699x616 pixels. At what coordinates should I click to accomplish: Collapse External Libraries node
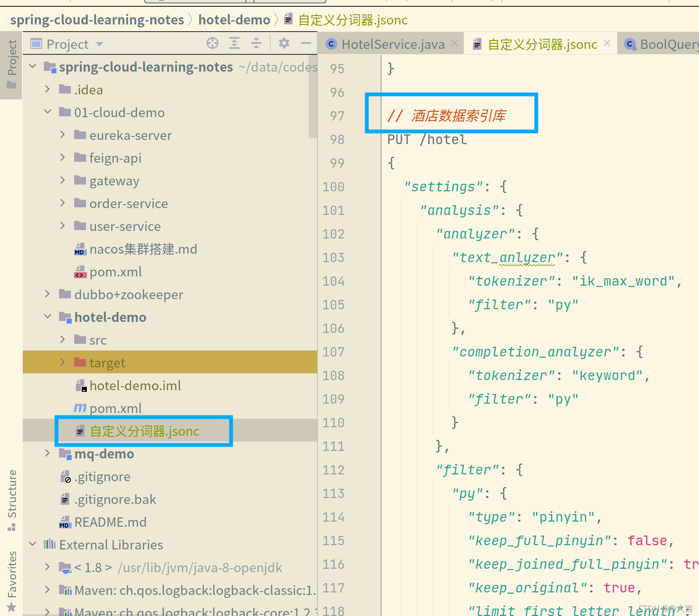coord(32,544)
